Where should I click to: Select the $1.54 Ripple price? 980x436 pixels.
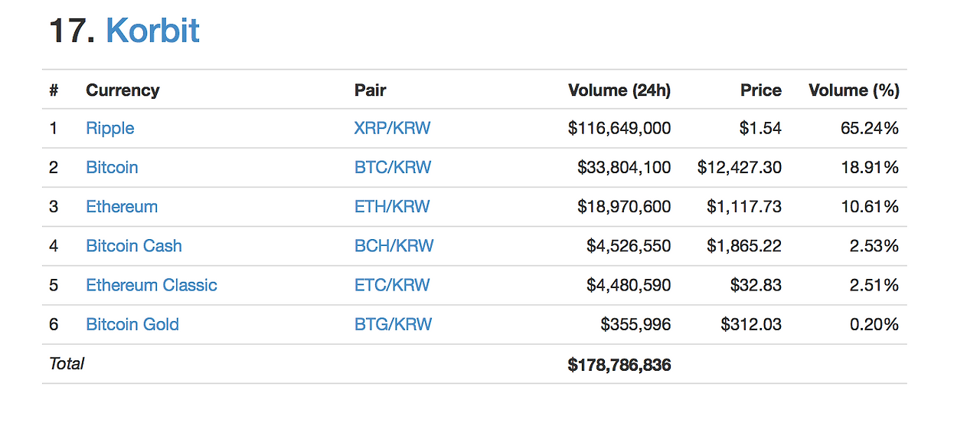tap(760, 128)
